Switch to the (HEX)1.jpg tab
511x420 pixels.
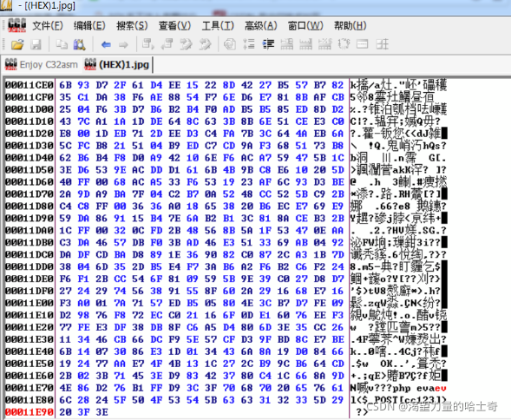click(x=116, y=64)
